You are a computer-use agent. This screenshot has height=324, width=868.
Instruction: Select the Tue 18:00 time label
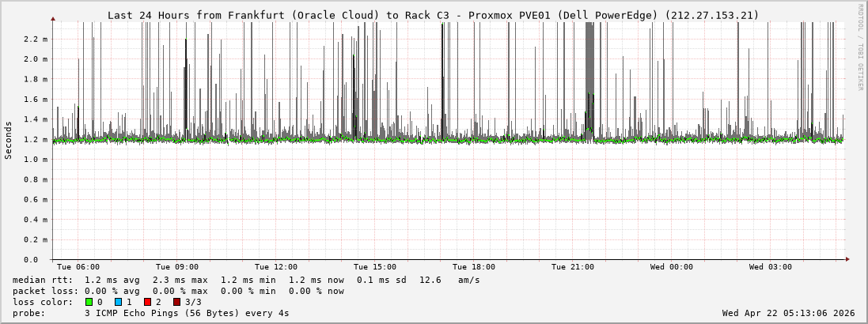point(474,267)
